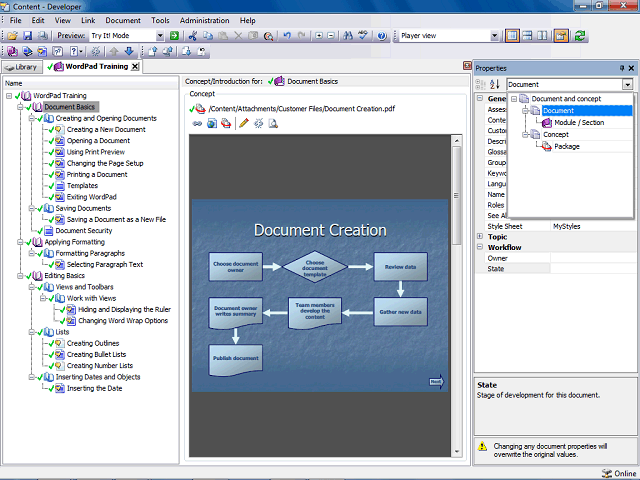Open the Tools menu
The width and height of the screenshot is (640, 480).
click(160, 20)
